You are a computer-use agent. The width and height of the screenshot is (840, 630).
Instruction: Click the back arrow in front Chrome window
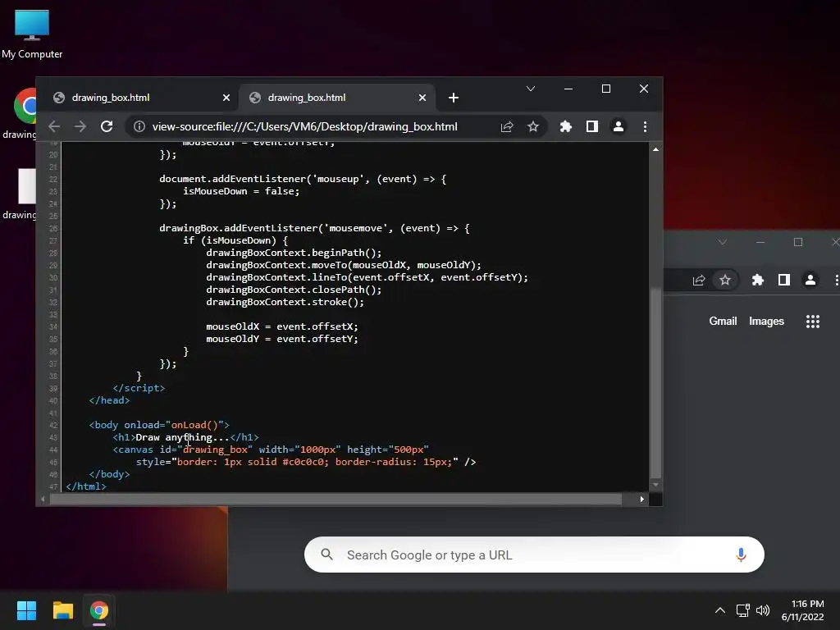pyautogui.click(x=54, y=126)
